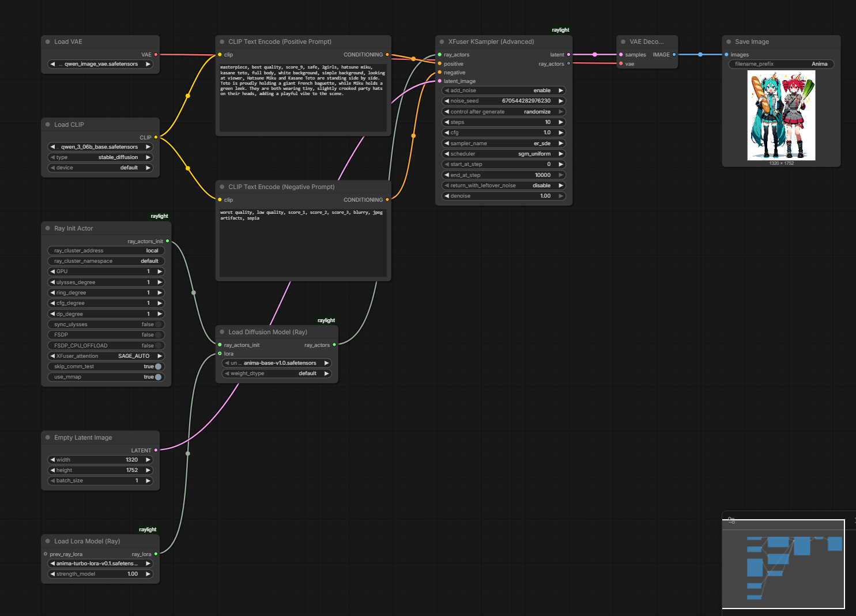
Task: Increase strength_model with its right arrow
Action: 148,574
